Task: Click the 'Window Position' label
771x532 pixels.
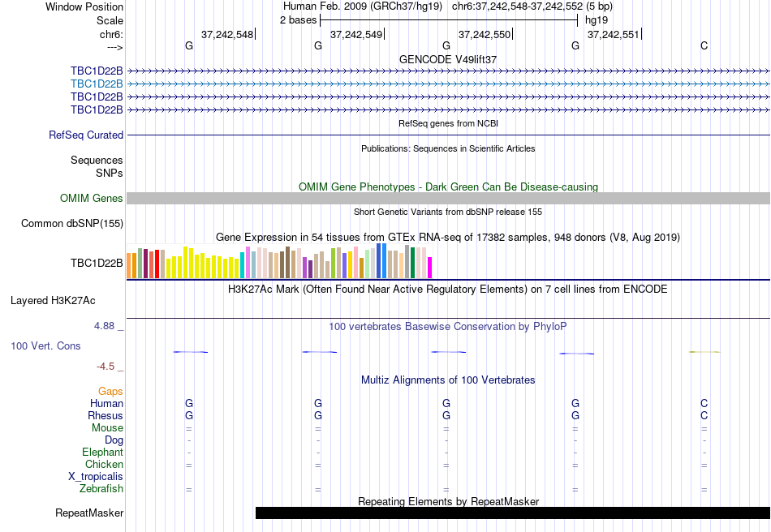Action: (x=84, y=6)
